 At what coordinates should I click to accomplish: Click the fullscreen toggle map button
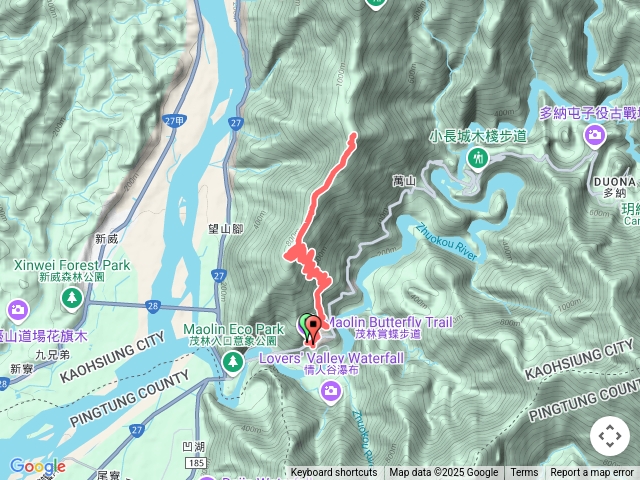click(610, 436)
